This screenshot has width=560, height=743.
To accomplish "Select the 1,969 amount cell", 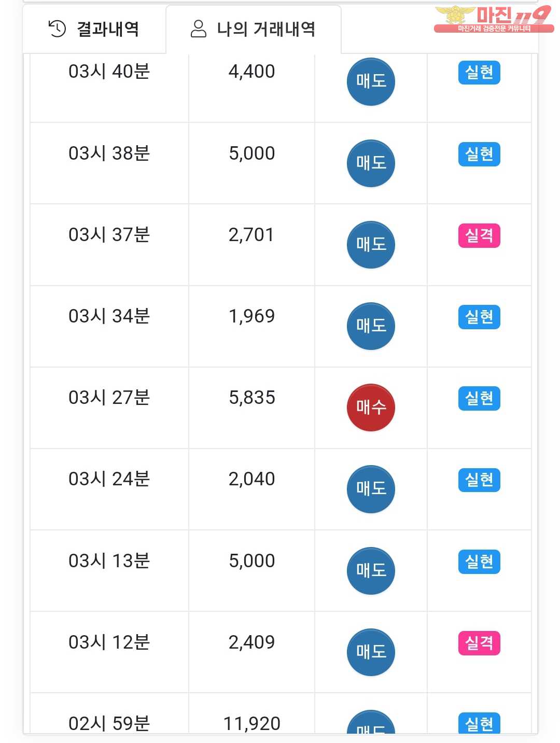I will (x=252, y=326).
